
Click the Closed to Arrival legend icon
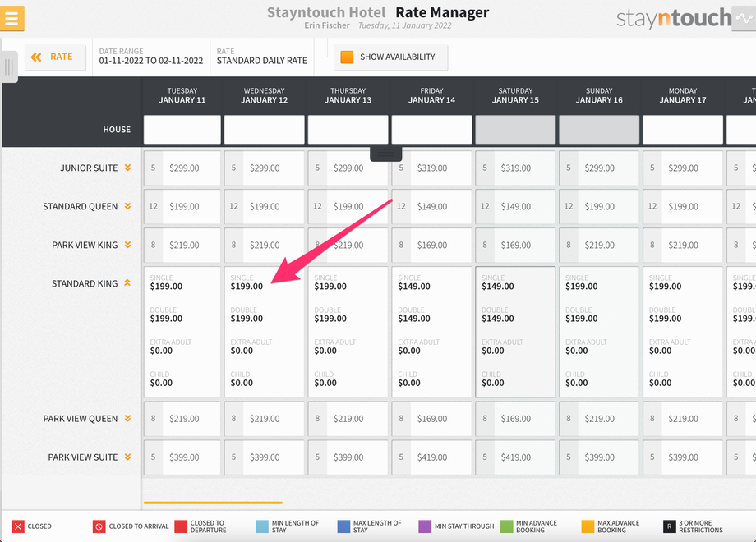coord(99,526)
